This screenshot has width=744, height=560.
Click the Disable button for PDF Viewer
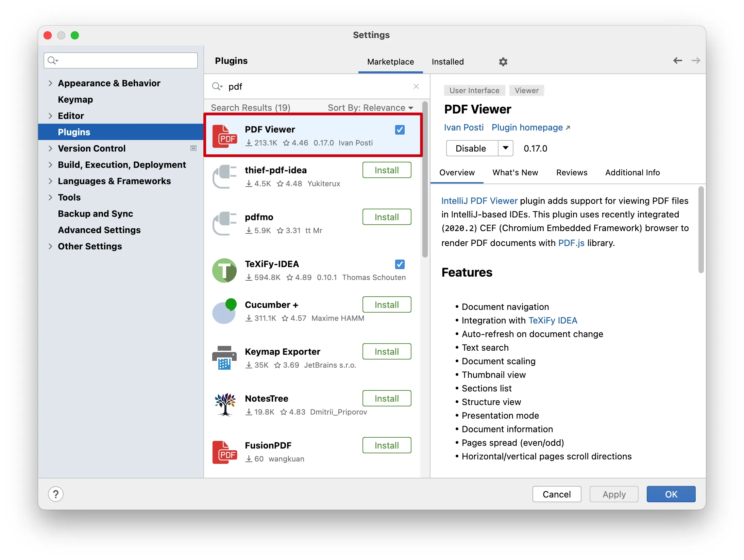click(x=472, y=148)
